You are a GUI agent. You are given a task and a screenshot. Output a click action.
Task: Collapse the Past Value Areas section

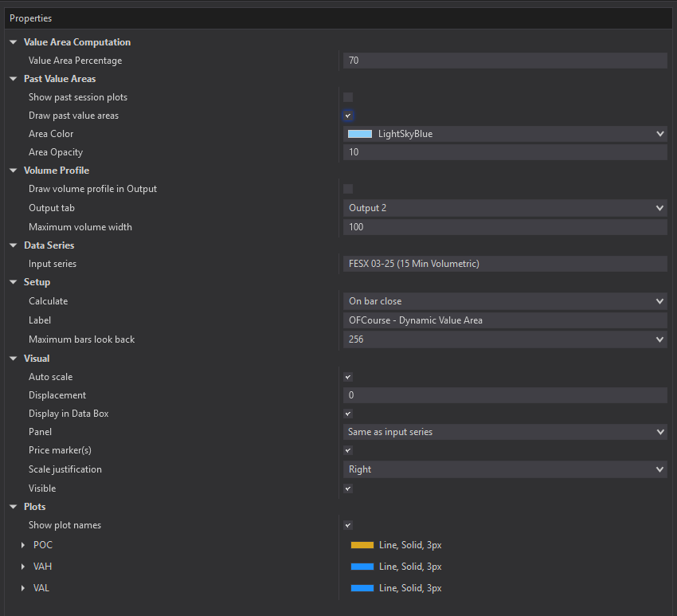[14, 79]
